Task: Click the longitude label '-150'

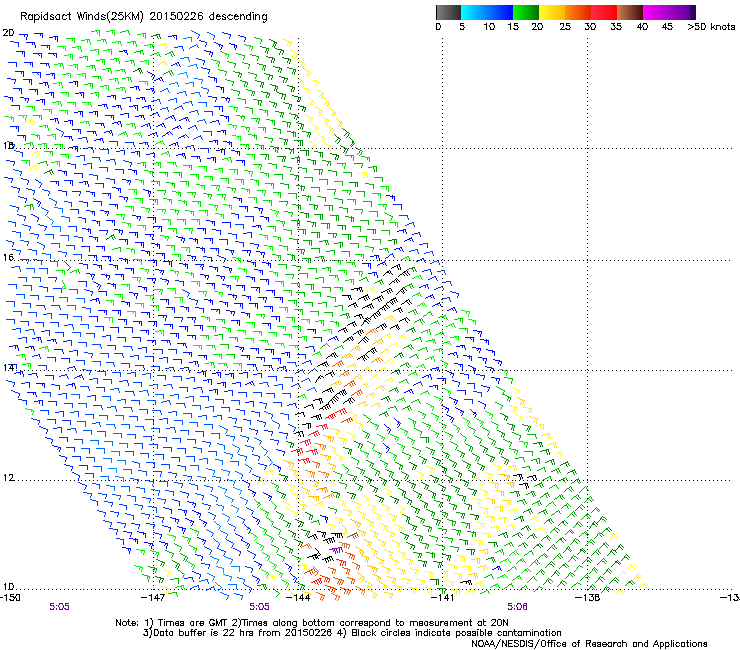Action: 10,598
